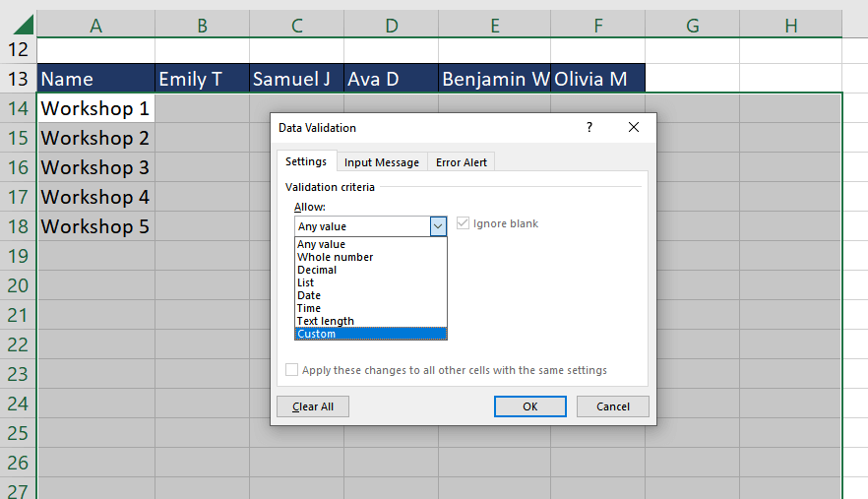Select column A header

[95, 26]
